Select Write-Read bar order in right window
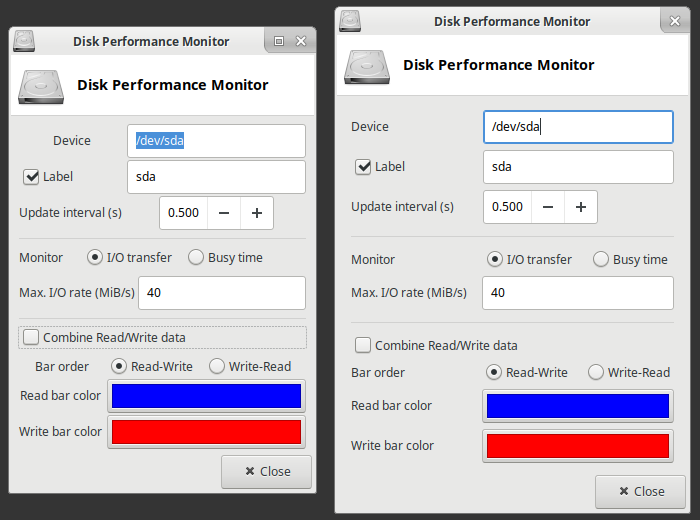The height and width of the screenshot is (520, 700). 596,372
